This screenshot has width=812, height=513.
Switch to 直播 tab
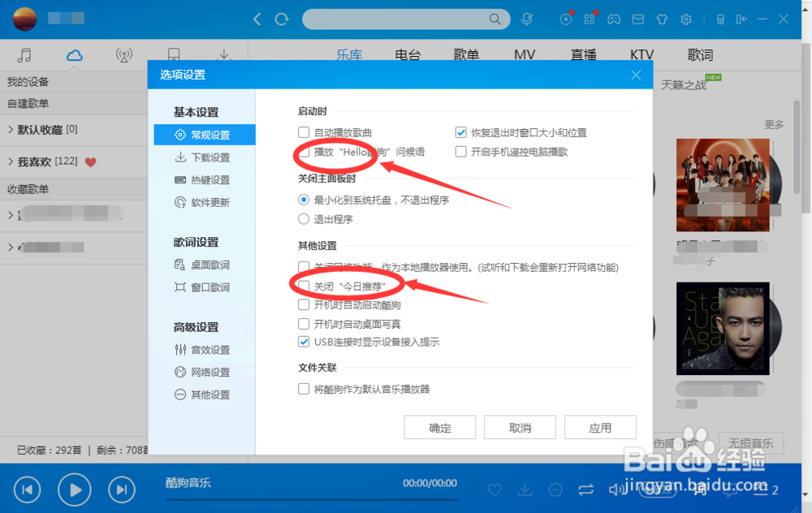pyautogui.click(x=584, y=55)
